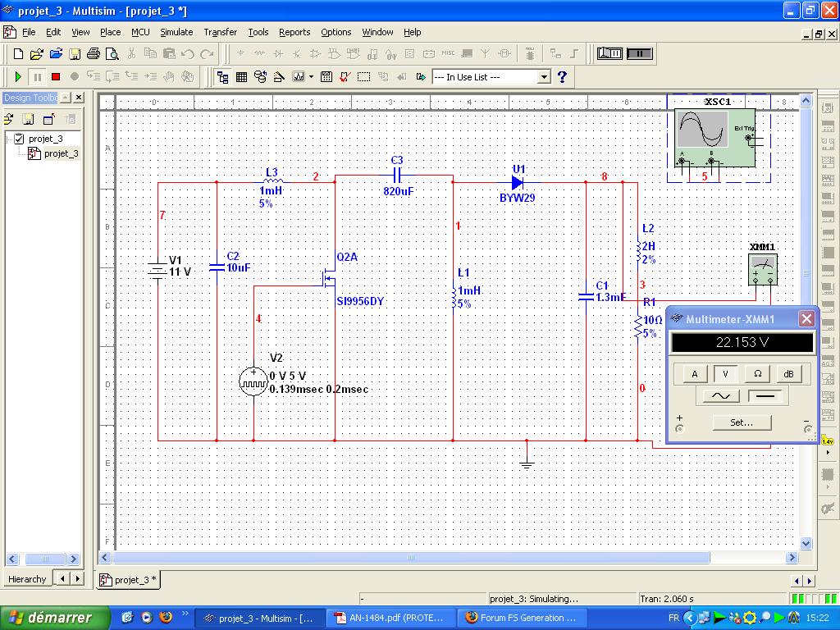This screenshot has height=630, width=840.
Task: Switch multimeter to Ammeter mode A
Action: tap(694, 374)
